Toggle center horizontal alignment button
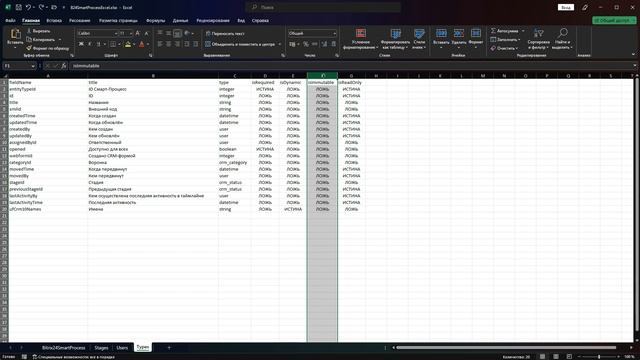The image size is (640, 360). [169, 44]
